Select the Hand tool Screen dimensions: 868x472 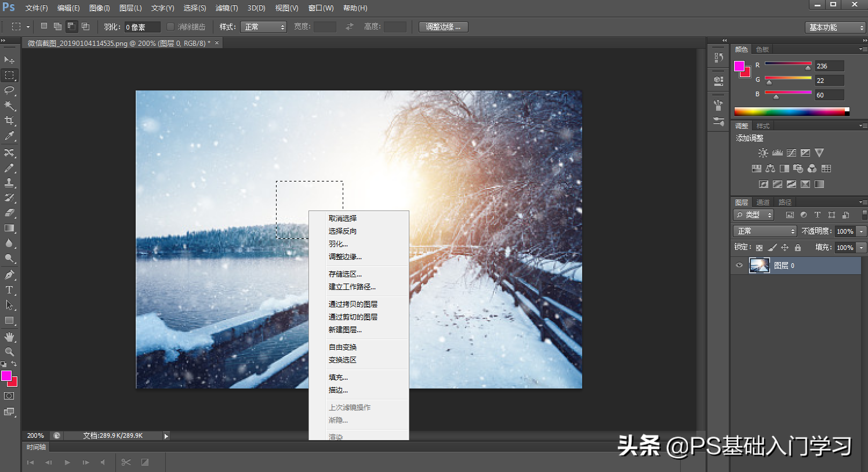click(x=9, y=337)
